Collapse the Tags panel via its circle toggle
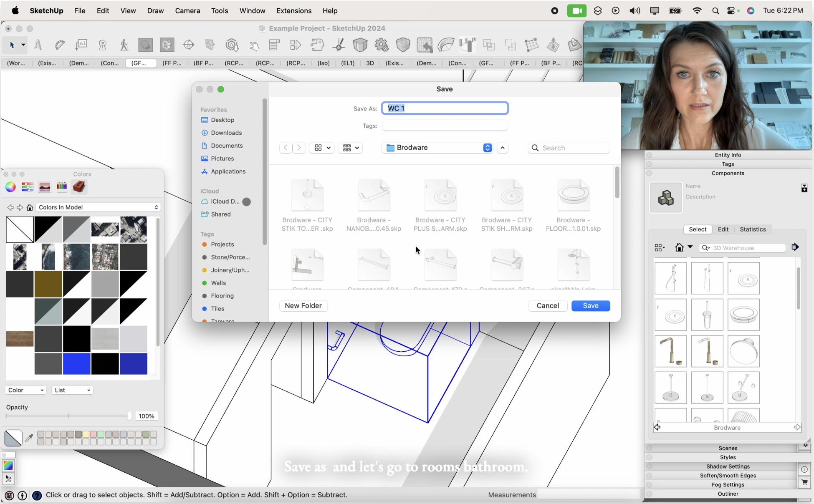 [650, 164]
